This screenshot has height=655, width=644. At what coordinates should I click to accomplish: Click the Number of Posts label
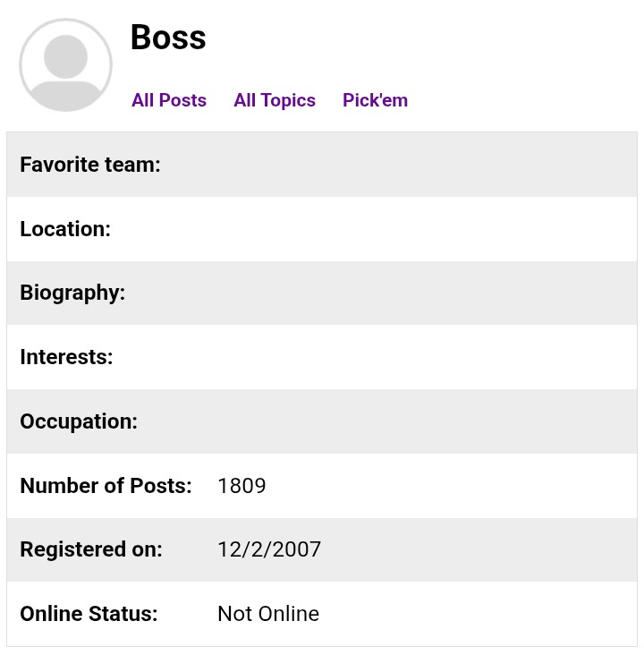(106, 486)
